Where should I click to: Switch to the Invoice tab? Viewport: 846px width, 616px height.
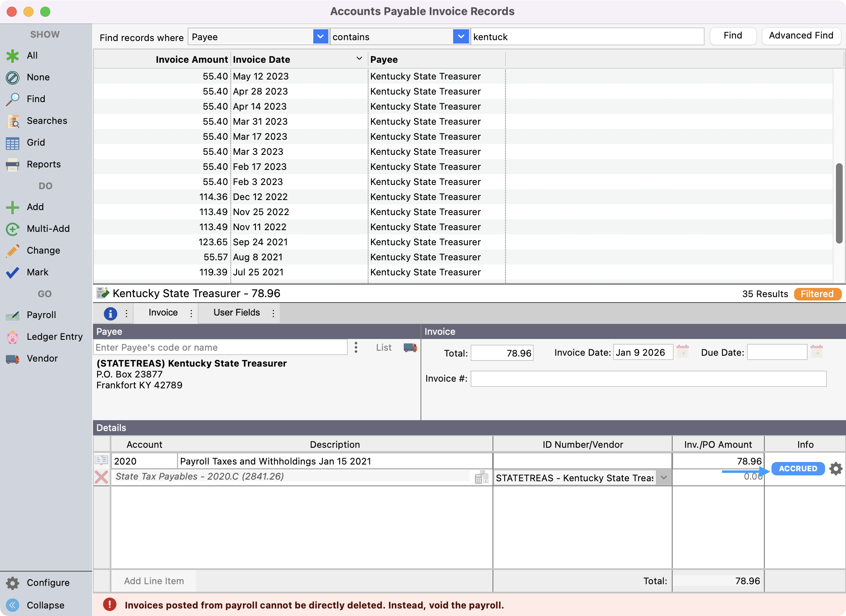point(163,313)
